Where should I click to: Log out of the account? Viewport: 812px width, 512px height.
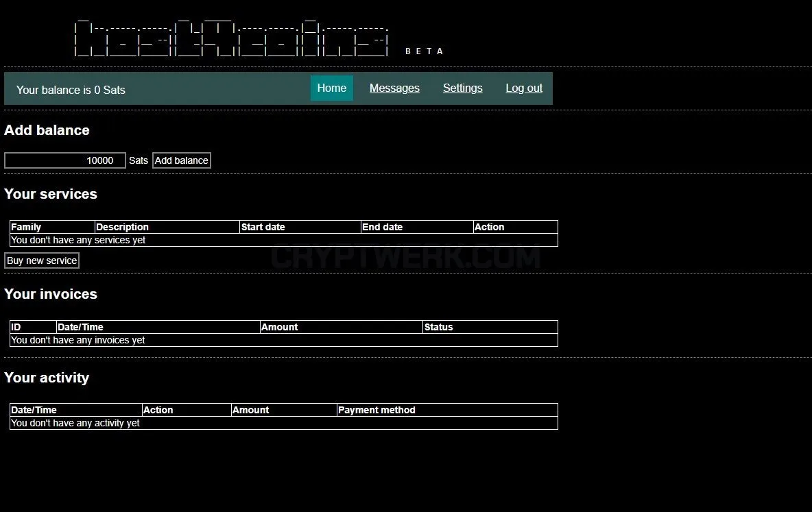(523, 88)
